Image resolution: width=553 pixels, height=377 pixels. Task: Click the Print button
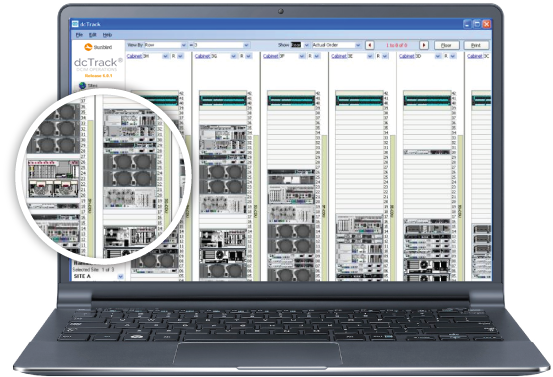476,45
